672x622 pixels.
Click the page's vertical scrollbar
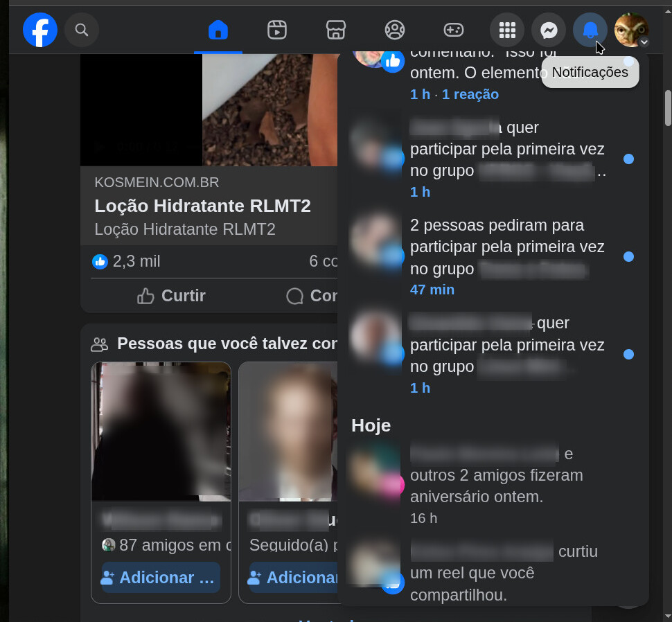[x=668, y=107]
